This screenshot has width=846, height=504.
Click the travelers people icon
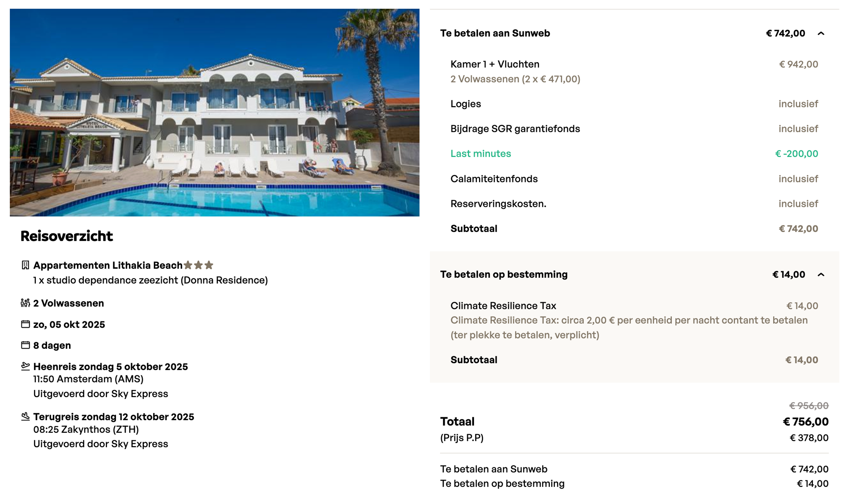(x=26, y=303)
